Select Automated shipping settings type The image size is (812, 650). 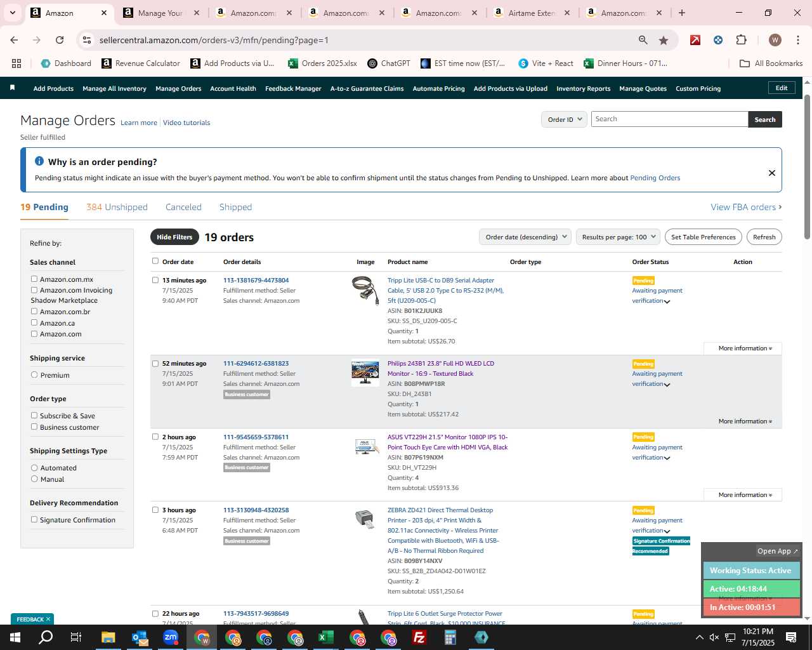tap(34, 467)
